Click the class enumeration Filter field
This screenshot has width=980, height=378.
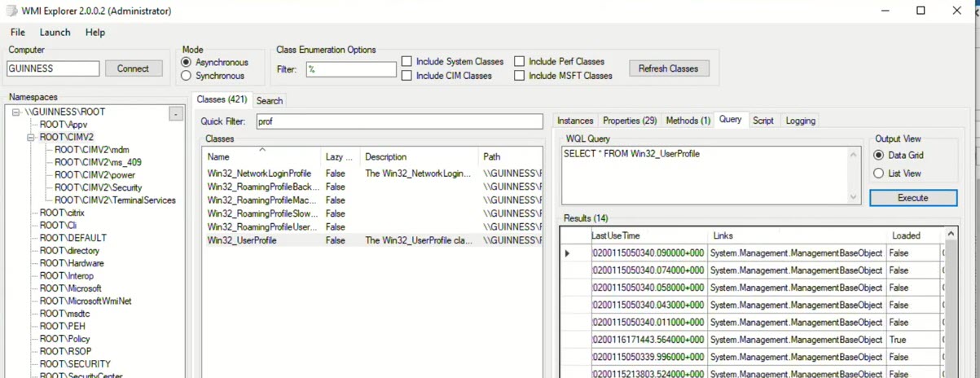point(351,69)
